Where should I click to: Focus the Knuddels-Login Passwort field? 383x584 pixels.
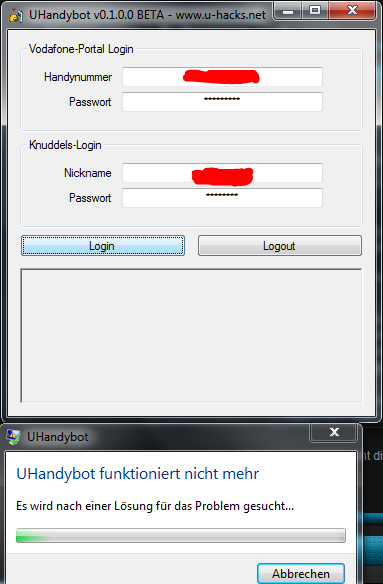pos(222,198)
